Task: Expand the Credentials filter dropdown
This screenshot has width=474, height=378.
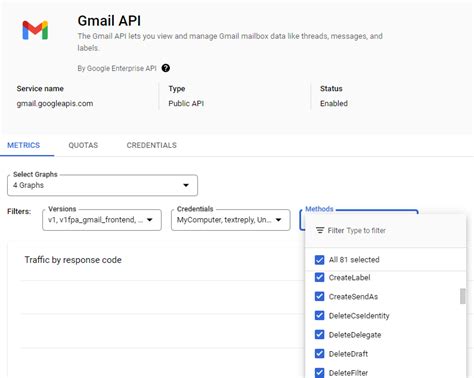Action: pyautogui.click(x=231, y=220)
